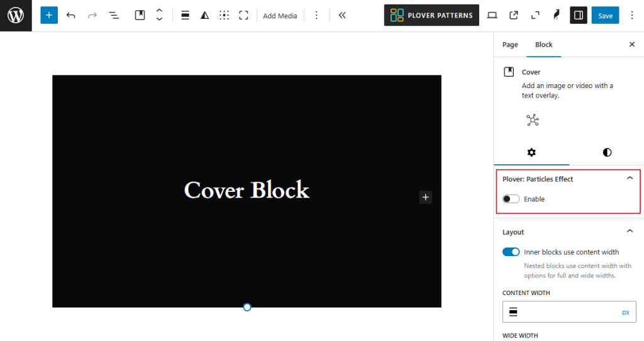Enable the Plover Particles Effect
The width and height of the screenshot is (644, 341).
click(x=511, y=199)
